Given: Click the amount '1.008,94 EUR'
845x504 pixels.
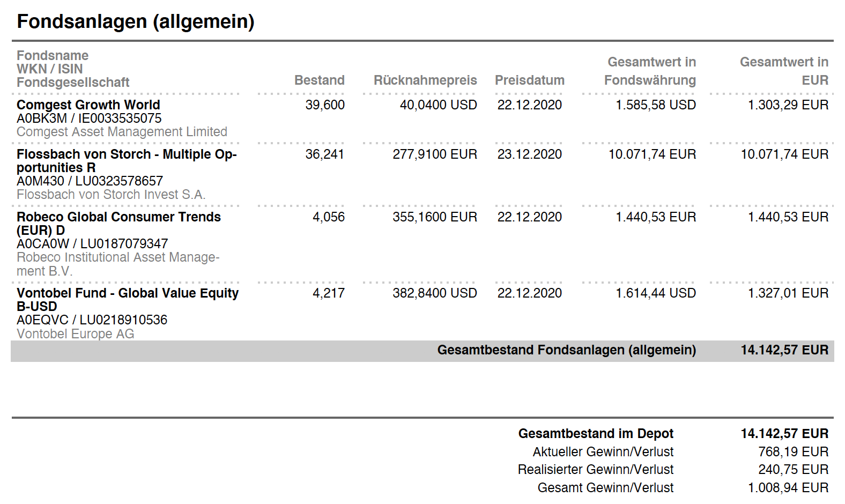Looking at the screenshot, I should click(788, 488).
